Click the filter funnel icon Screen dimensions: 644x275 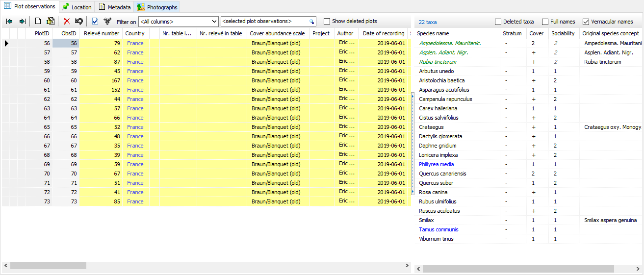pos(107,22)
